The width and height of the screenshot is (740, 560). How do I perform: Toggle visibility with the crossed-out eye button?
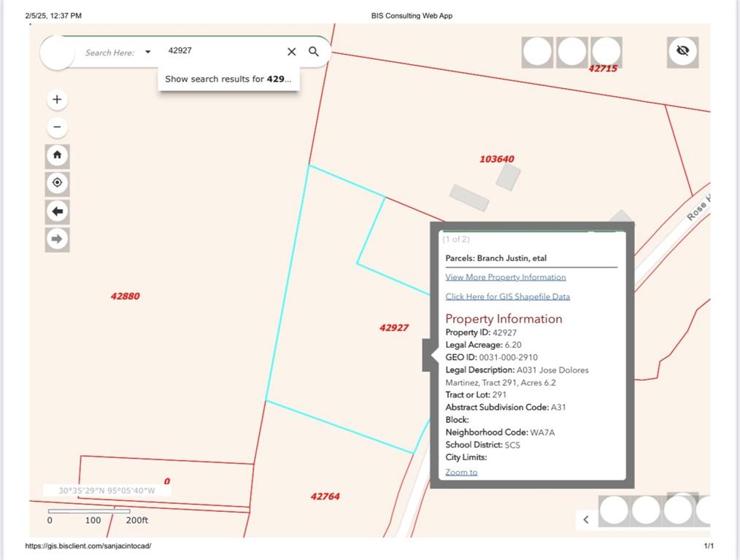pyautogui.click(x=682, y=51)
